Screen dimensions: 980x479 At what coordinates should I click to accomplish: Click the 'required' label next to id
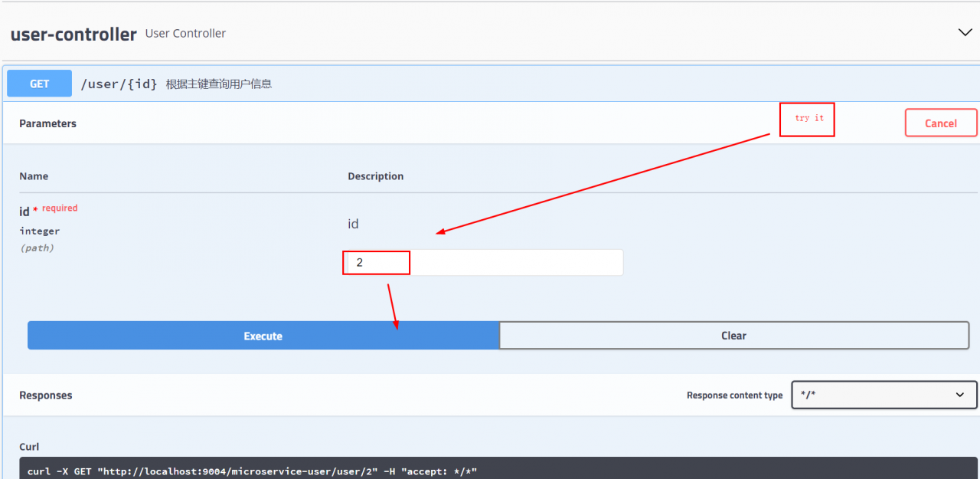60,208
